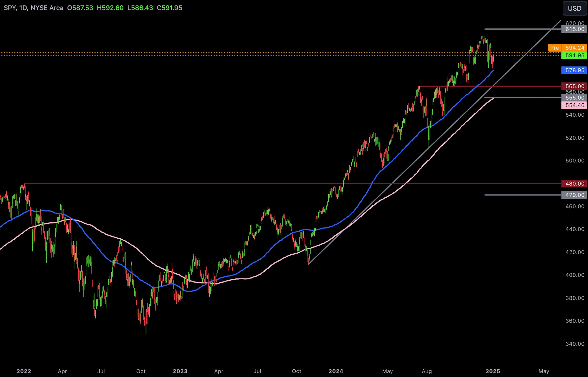
Task: Click the Pre-market orange tag
Action: click(554, 48)
